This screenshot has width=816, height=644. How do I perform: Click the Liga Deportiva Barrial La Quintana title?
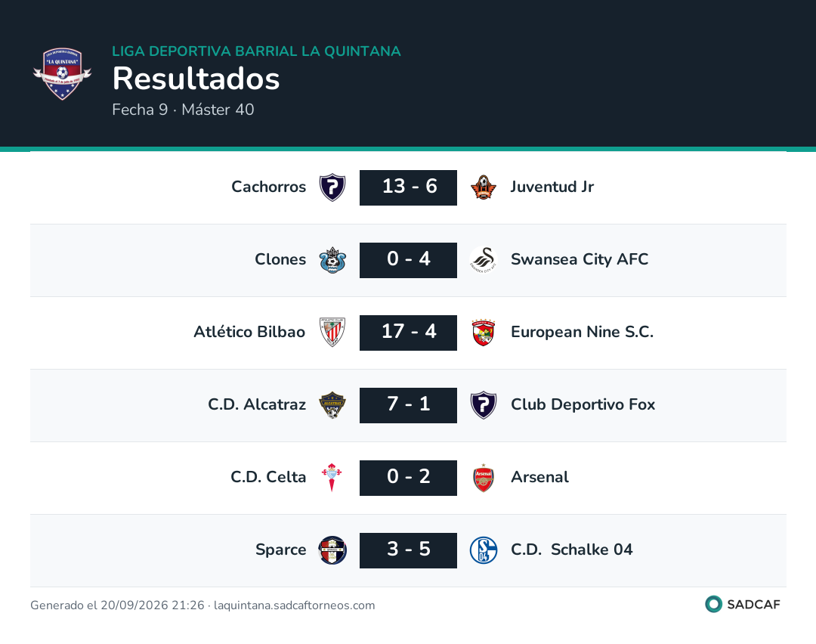coord(257,51)
